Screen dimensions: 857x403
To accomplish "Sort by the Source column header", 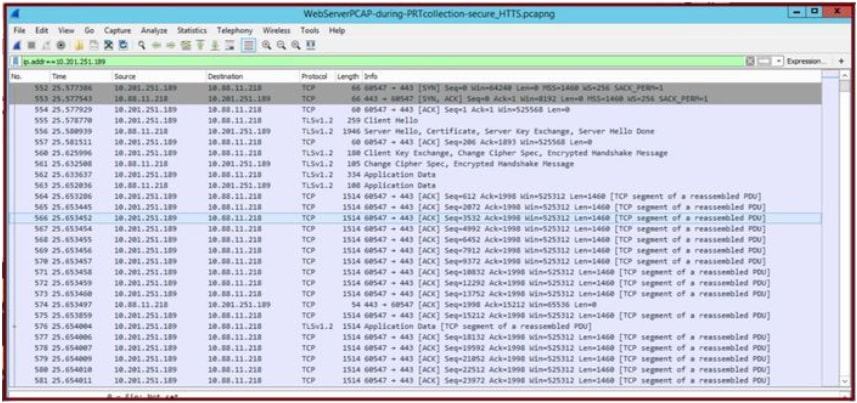I will [159, 77].
